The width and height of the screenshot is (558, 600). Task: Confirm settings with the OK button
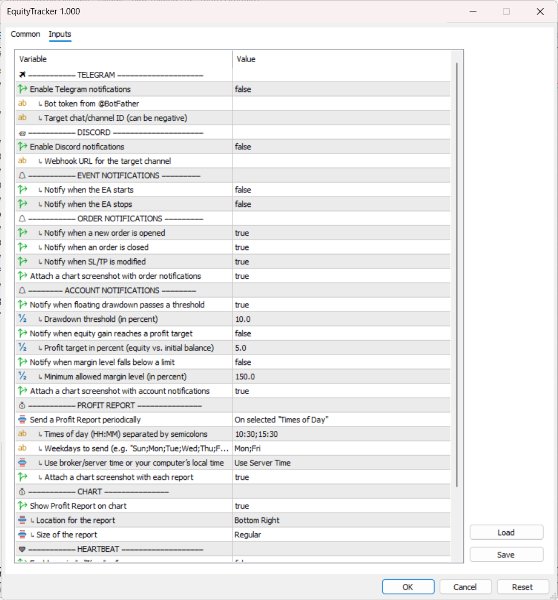coord(408,587)
